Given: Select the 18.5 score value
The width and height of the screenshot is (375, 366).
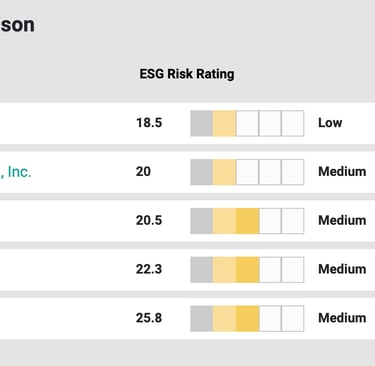Looking at the screenshot, I should point(149,123).
